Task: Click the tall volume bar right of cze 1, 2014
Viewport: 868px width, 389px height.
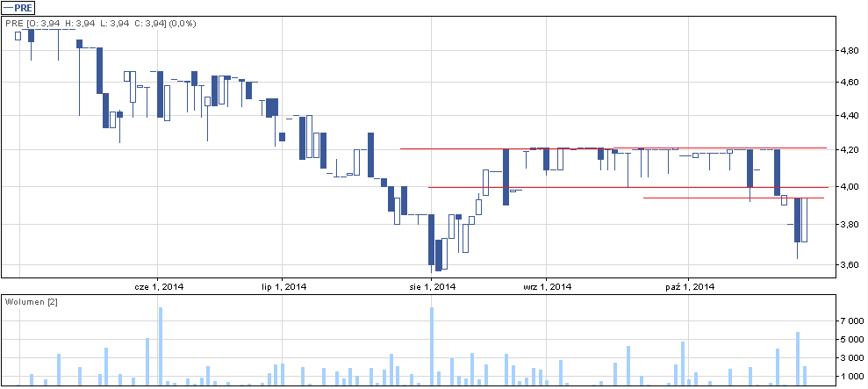Action: pyautogui.click(x=161, y=346)
